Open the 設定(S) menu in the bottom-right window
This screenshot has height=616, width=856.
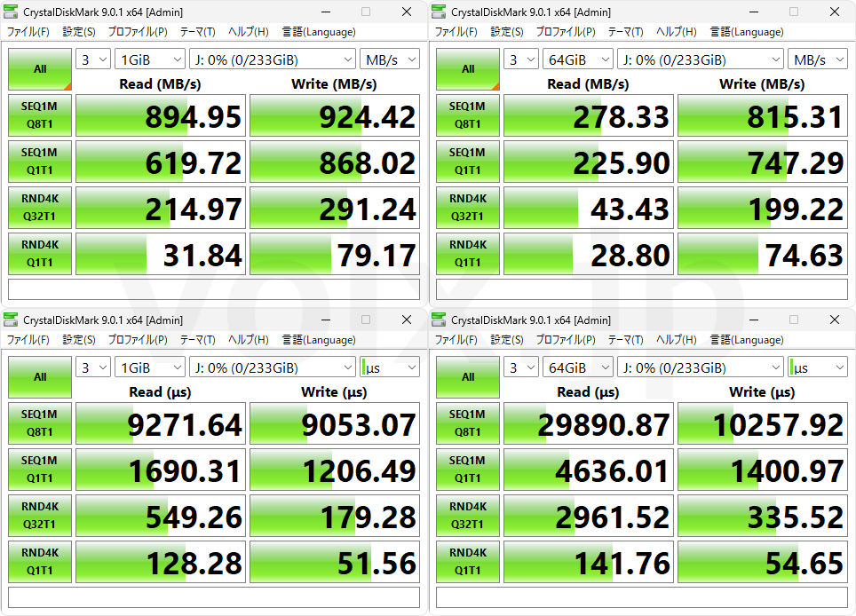[x=507, y=339]
